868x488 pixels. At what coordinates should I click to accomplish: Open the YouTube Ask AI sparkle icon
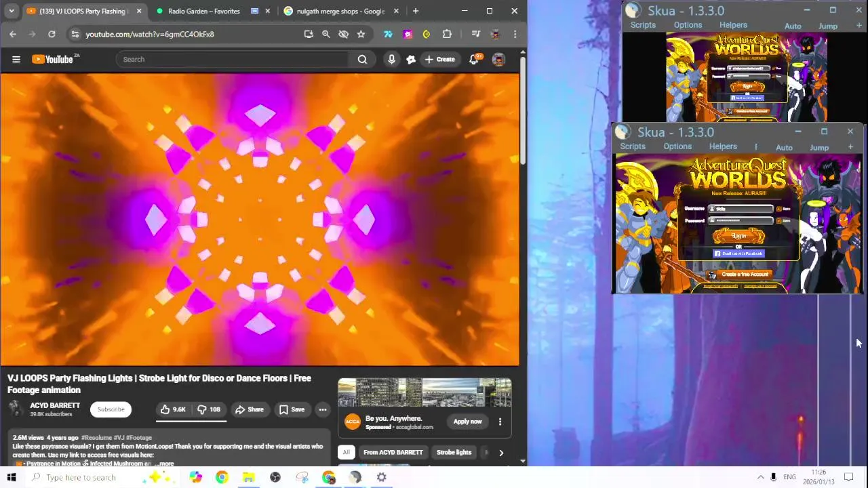pos(411,60)
